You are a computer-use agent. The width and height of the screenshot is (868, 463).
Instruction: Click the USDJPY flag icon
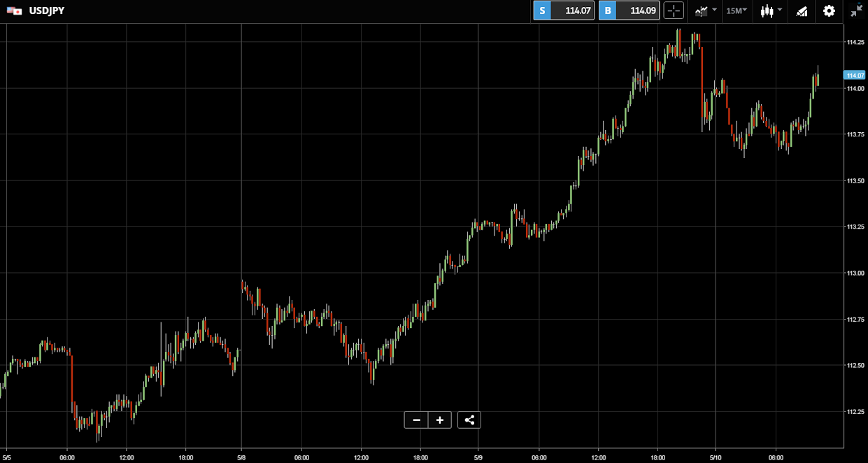(15, 10)
